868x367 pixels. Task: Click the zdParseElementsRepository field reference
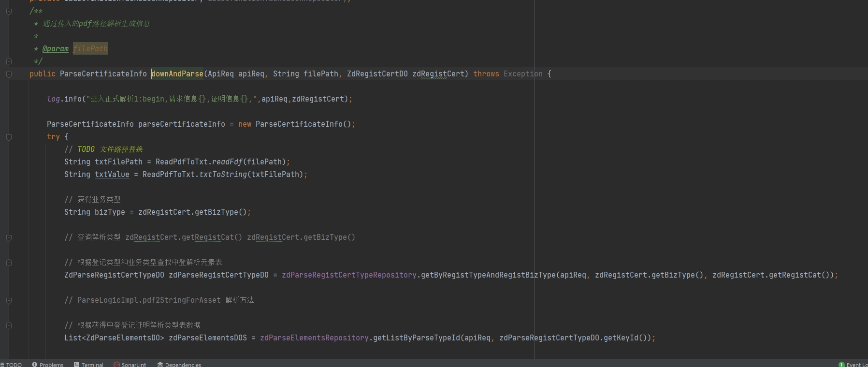click(x=314, y=338)
